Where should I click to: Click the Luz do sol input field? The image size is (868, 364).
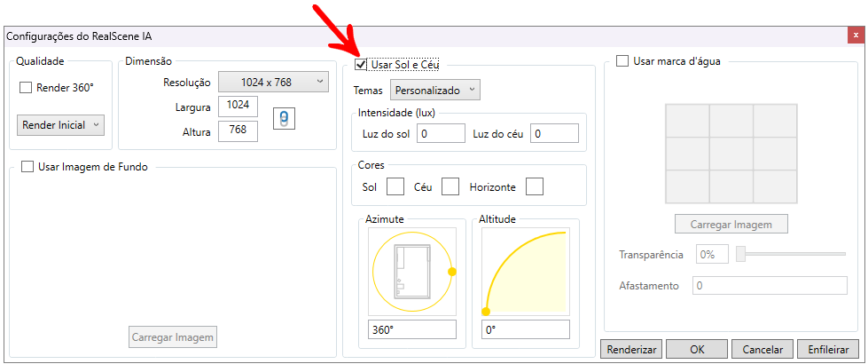[441, 133]
